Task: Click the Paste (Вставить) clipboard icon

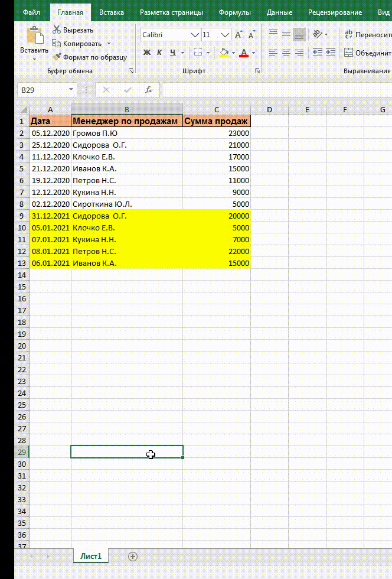Action: (x=35, y=36)
